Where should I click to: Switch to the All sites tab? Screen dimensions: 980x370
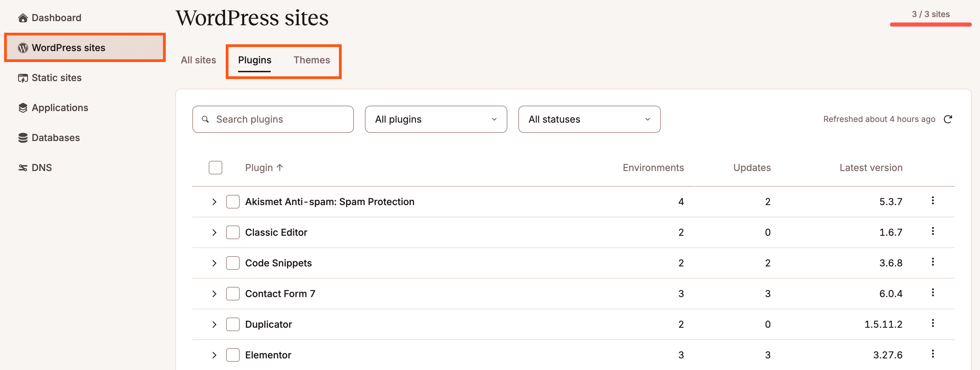coord(198,60)
